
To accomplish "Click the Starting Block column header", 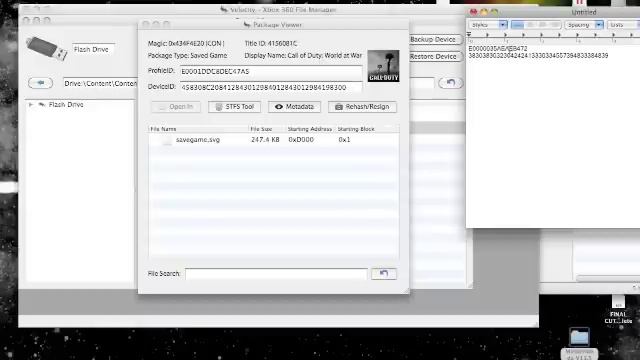I will tap(356, 129).
